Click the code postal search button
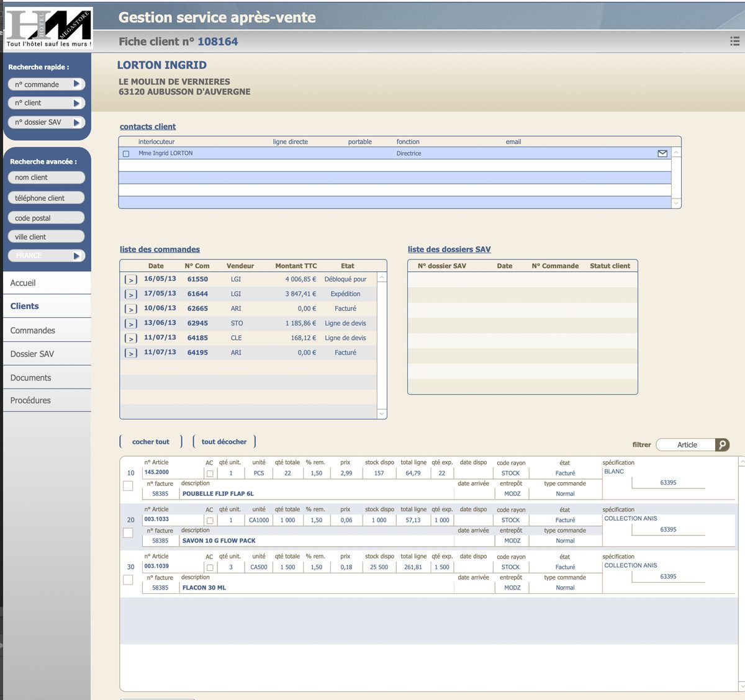Viewport: 745px width, 700px height. (x=47, y=218)
